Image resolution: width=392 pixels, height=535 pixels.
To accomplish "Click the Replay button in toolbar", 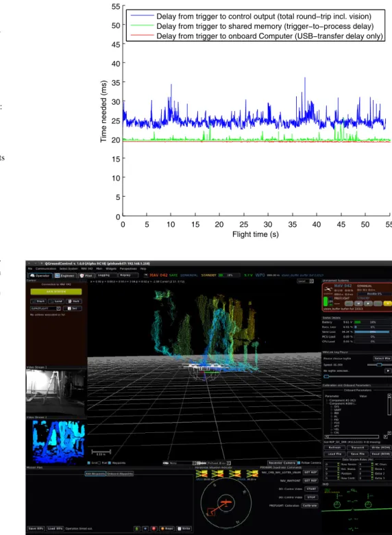I will coord(127,275).
